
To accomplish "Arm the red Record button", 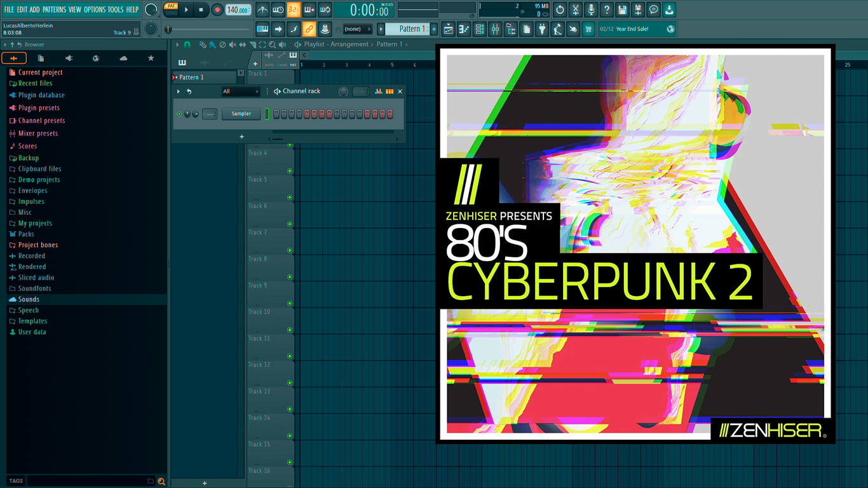I will click(217, 10).
